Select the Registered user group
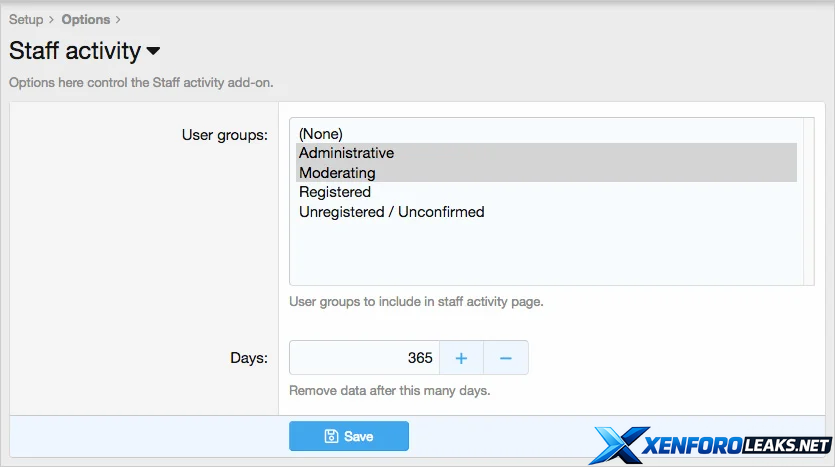 334,192
